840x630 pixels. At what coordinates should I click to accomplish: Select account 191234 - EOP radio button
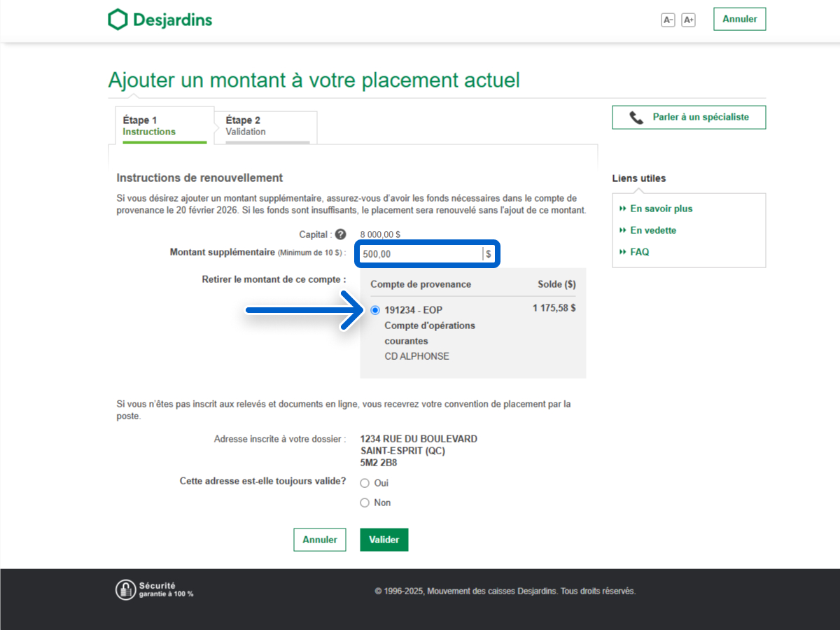[375, 310]
